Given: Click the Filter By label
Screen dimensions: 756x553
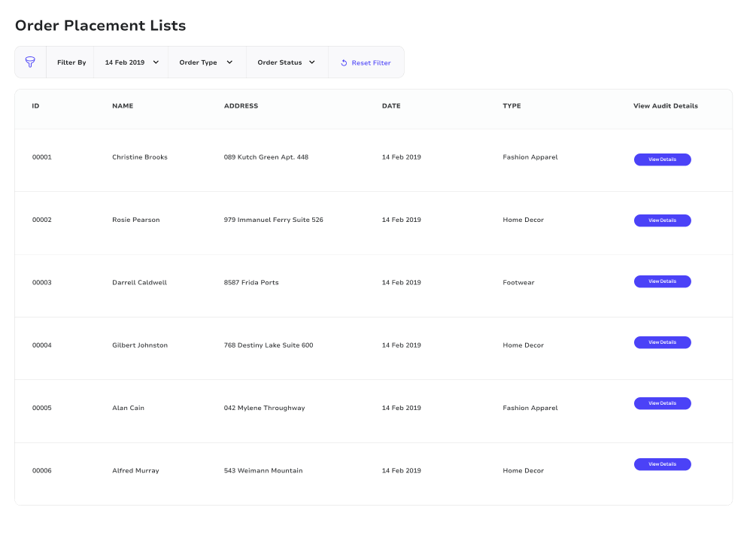Looking at the screenshot, I should [71, 63].
